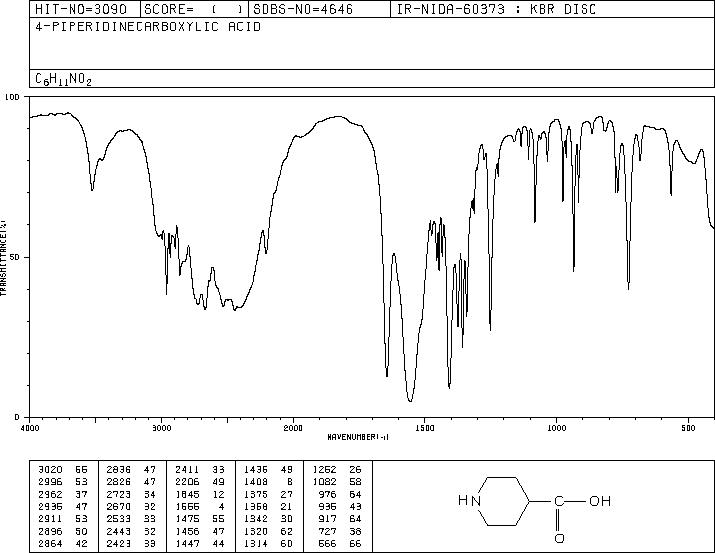Select peak 3020 in the peak table

[50, 470]
